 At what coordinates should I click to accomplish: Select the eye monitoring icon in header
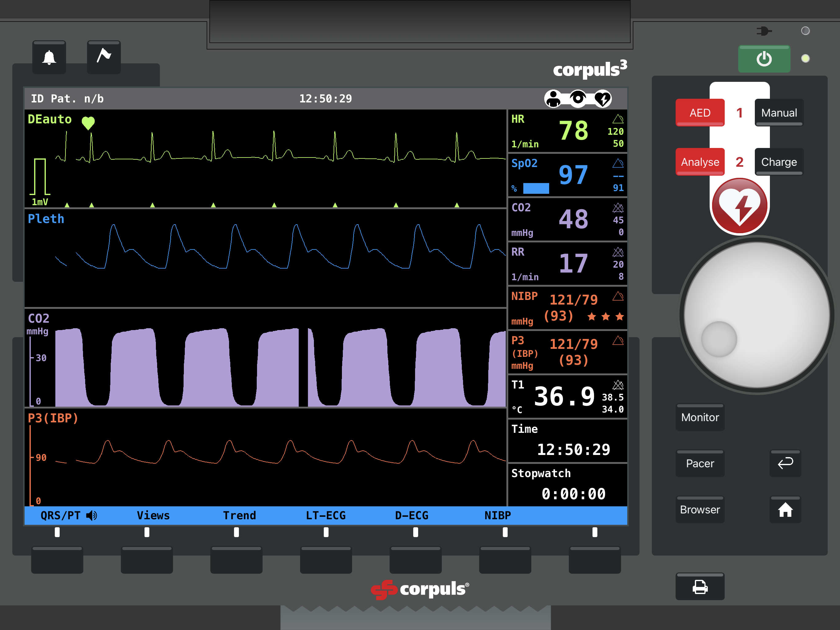578,99
